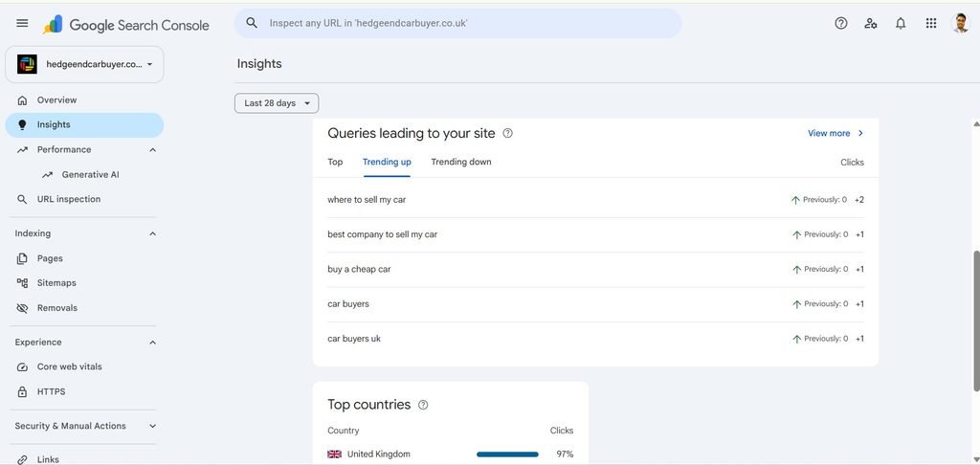Click the 'car buyers' query row
The image size is (980, 465).
[x=595, y=304]
